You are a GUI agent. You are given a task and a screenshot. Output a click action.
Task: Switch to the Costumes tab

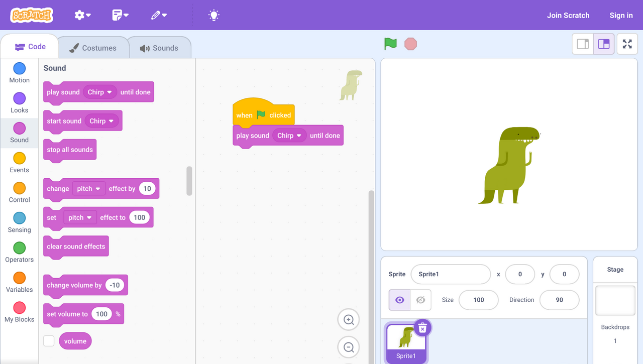tap(93, 47)
